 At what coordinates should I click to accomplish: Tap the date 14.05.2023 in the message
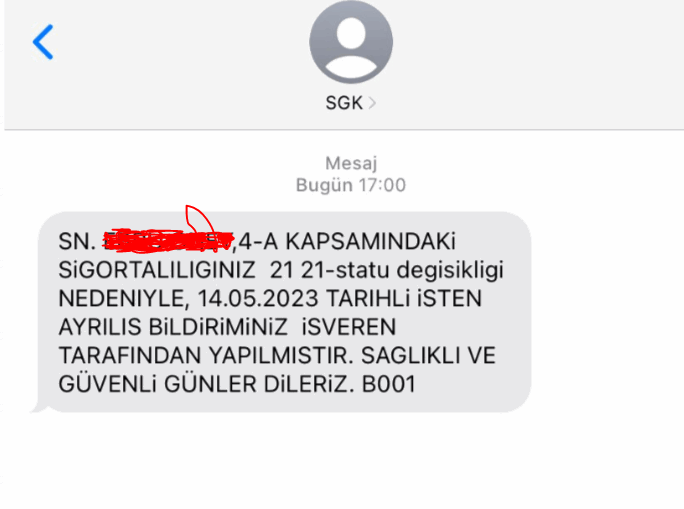(x=258, y=299)
